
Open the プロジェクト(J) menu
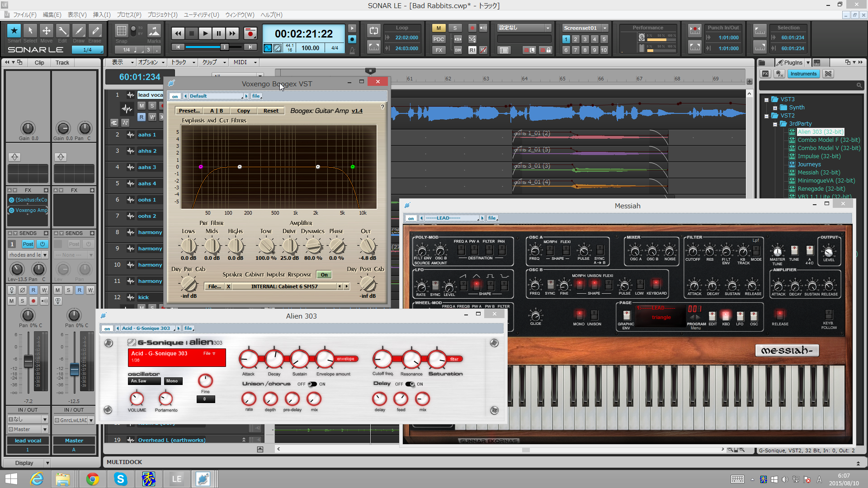(163, 15)
